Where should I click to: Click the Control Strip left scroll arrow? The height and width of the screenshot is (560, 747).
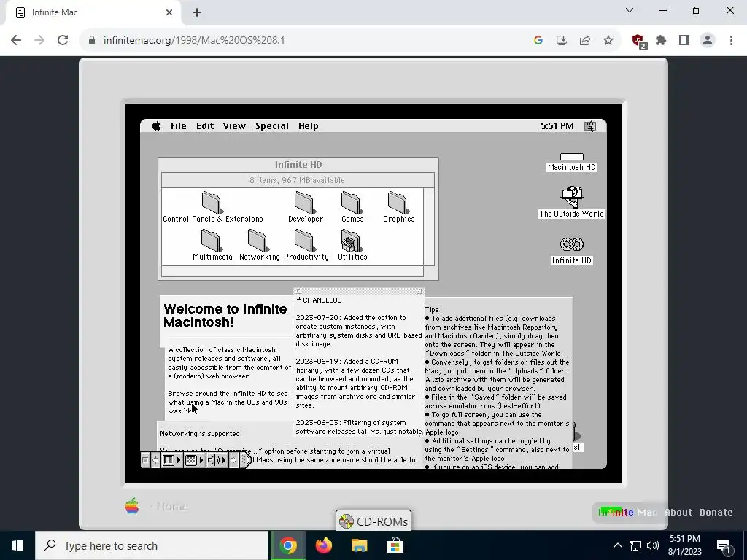coord(155,460)
